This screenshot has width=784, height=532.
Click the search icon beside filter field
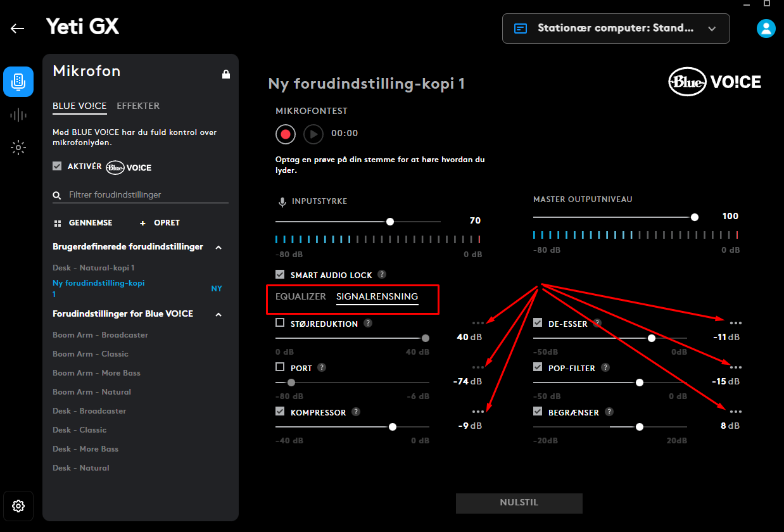(x=57, y=196)
